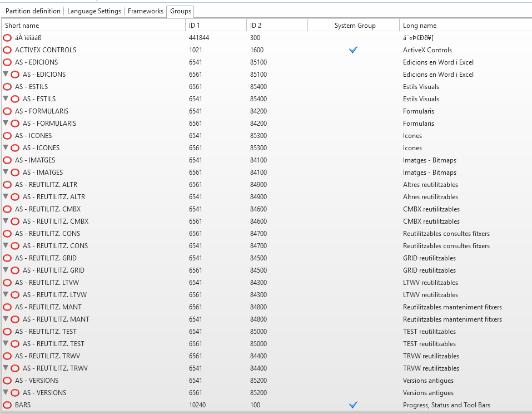Expand the triangle next to AS - ESTILS

coord(6,99)
